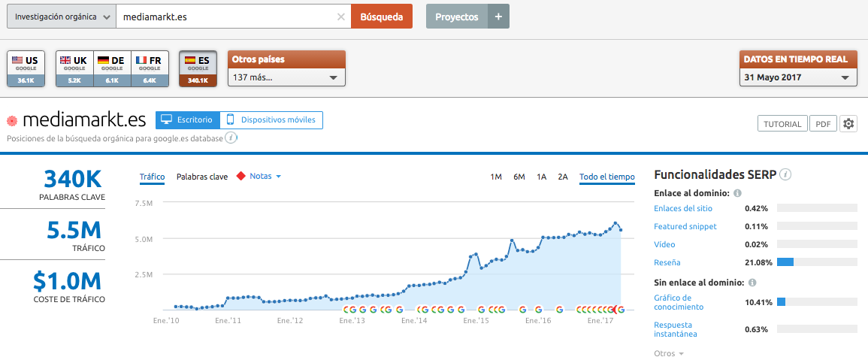
Task: Switch to Dispositivos móviles view
Action: [x=271, y=119]
